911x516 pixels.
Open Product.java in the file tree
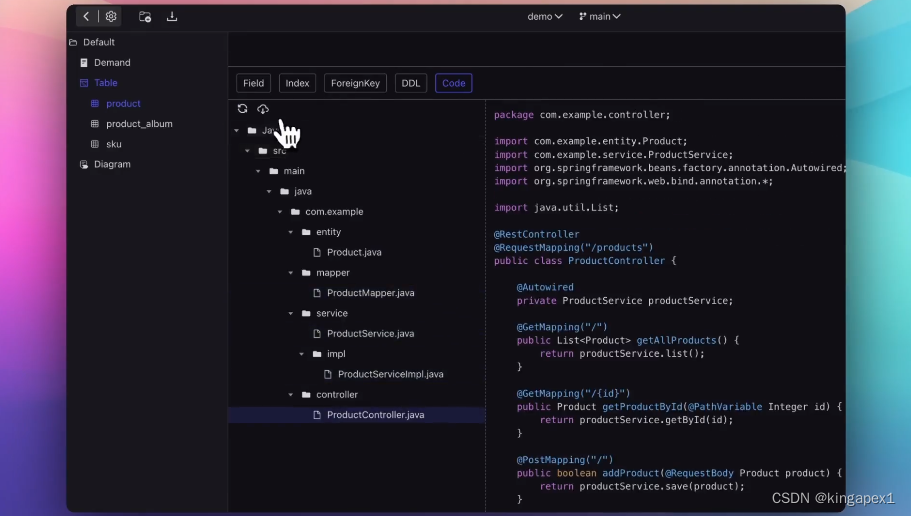pyautogui.click(x=354, y=252)
